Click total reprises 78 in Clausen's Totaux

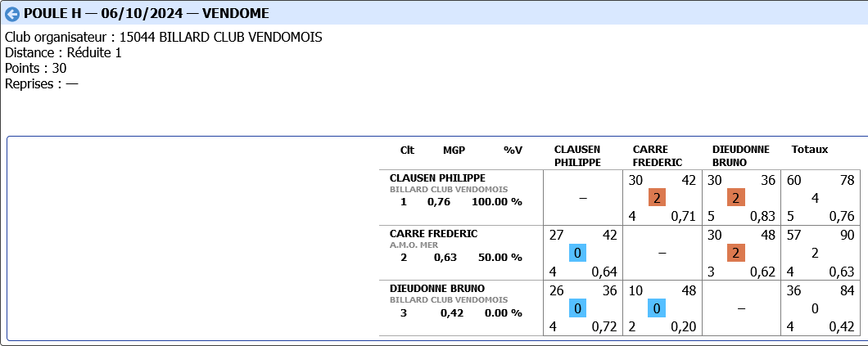[x=848, y=180]
